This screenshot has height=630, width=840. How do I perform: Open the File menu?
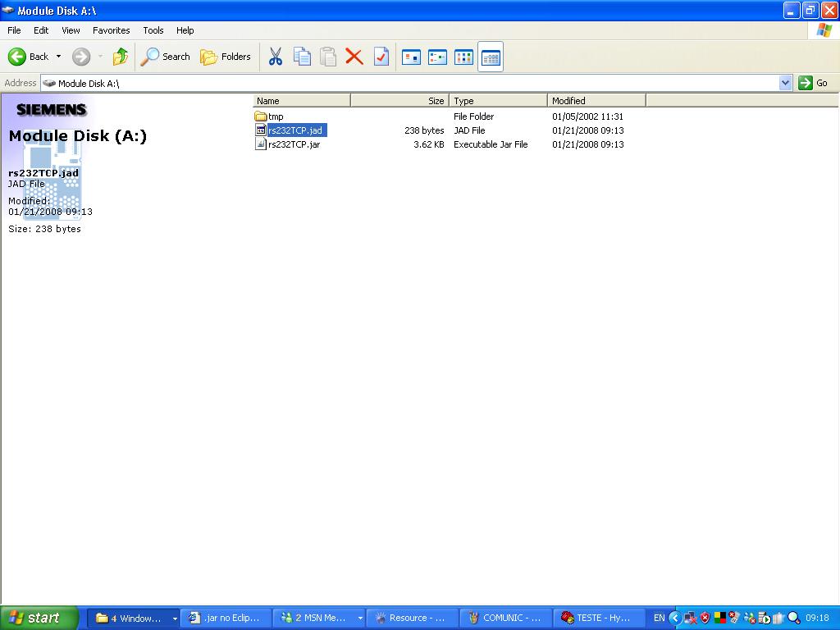coord(14,30)
